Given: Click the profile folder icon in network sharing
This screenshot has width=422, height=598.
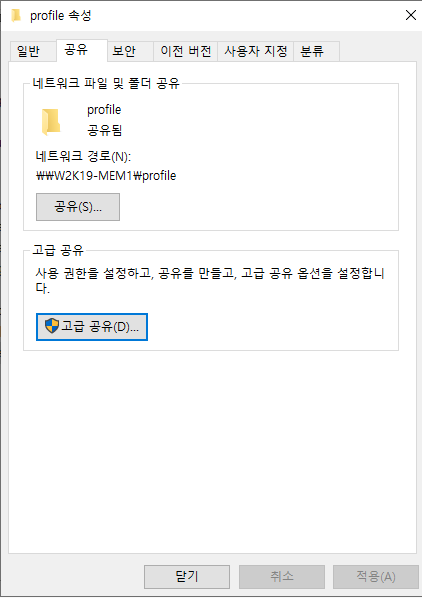Looking at the screenshot, I should [x=51, y=122].
